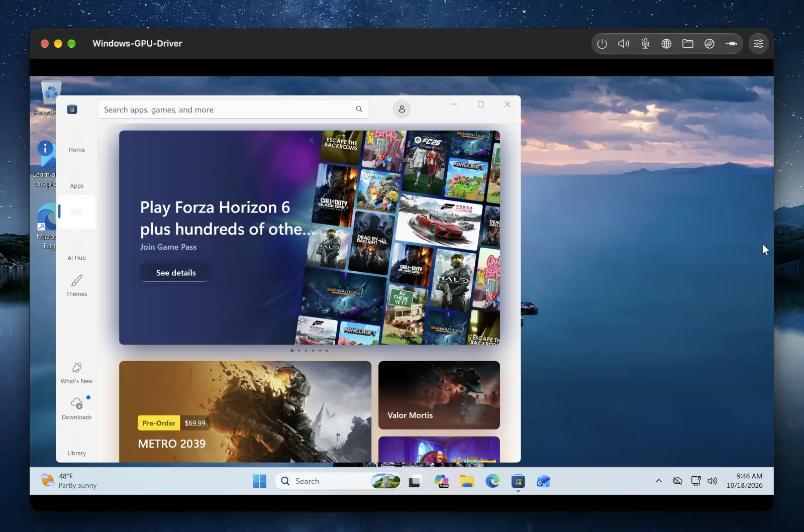The height and width of the screenshot is (532, 804).
Task: Click the Store search magnifier icon
Action: tap(359, 109)
